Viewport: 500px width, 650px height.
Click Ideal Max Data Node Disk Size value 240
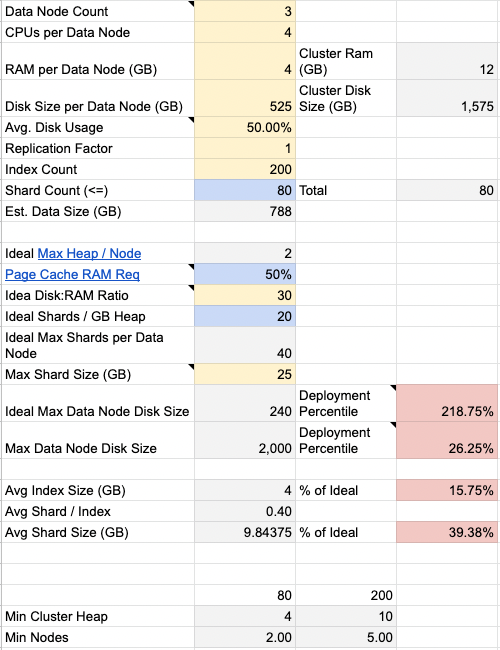(x=245, y=403)
